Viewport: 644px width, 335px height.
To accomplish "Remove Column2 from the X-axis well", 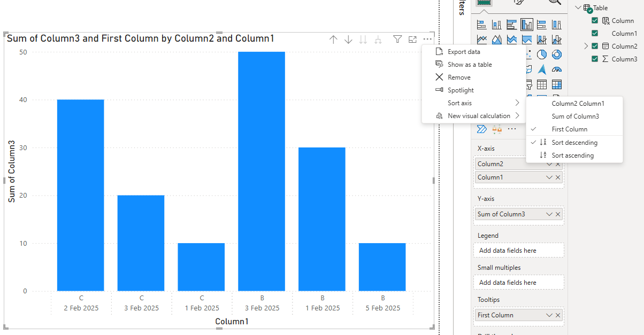I will (558, 164).
